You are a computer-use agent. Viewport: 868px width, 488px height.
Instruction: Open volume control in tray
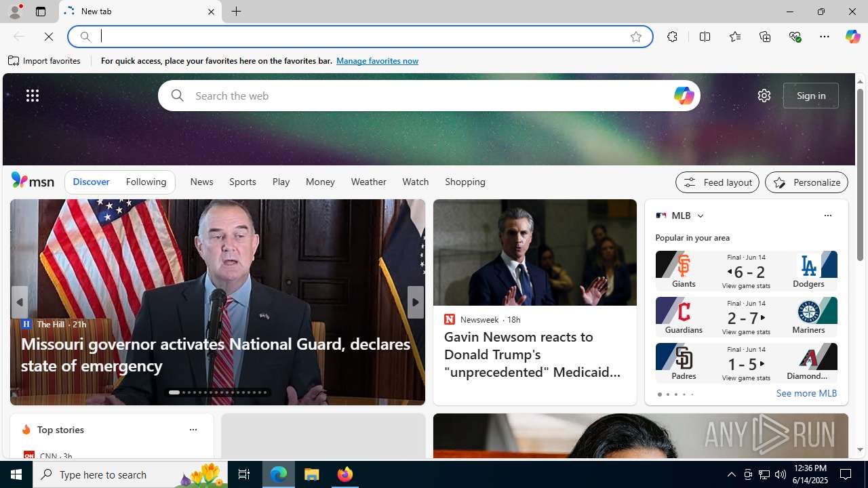781,474
